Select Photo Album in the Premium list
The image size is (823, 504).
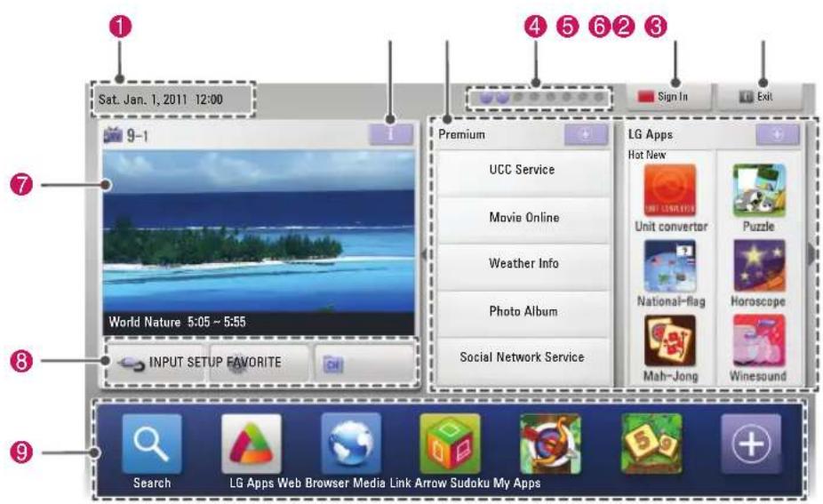[x=523, y=314]
